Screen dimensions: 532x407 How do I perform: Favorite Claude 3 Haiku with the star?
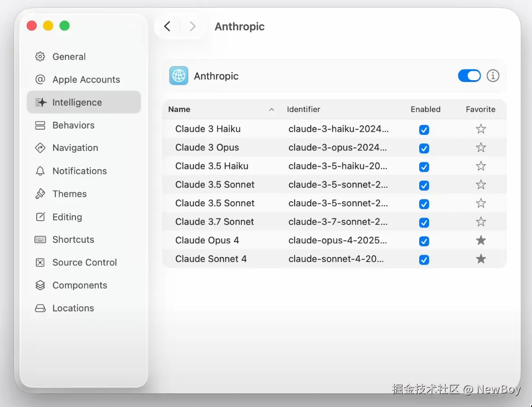click(x=481, y=129)
